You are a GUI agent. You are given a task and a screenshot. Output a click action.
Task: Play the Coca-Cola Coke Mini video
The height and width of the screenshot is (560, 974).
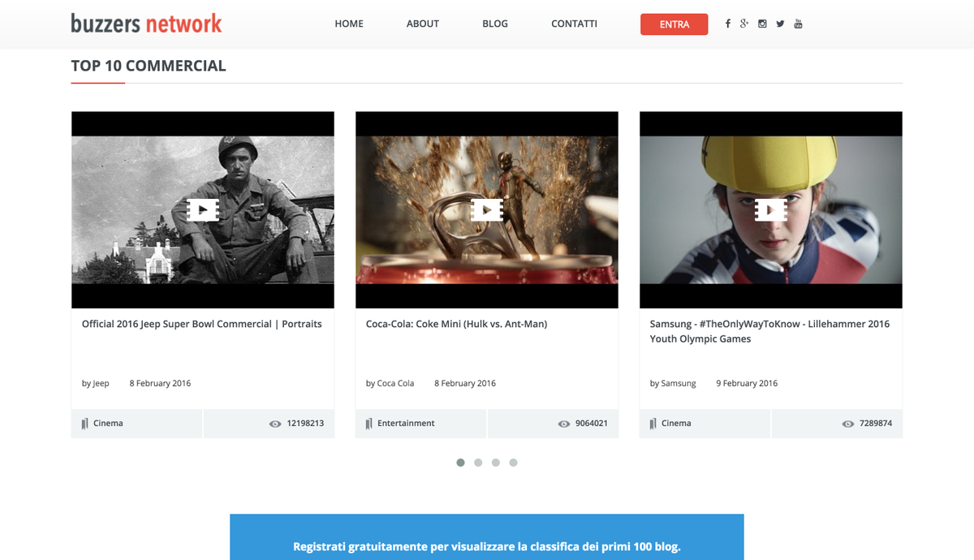[x=487, y=210]
